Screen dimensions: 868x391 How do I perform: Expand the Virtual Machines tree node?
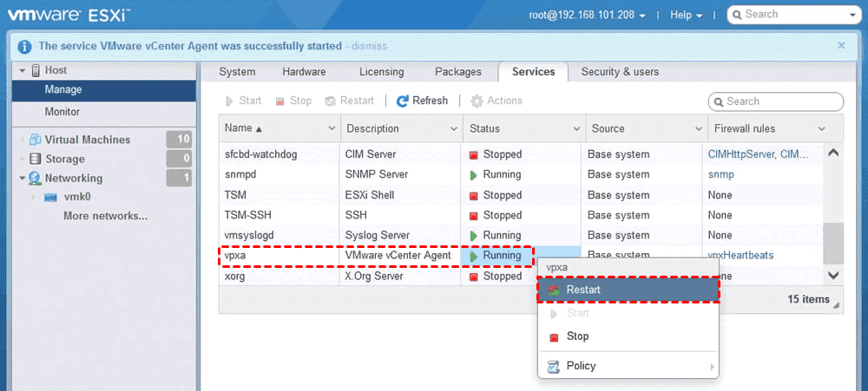coord(23,140)
